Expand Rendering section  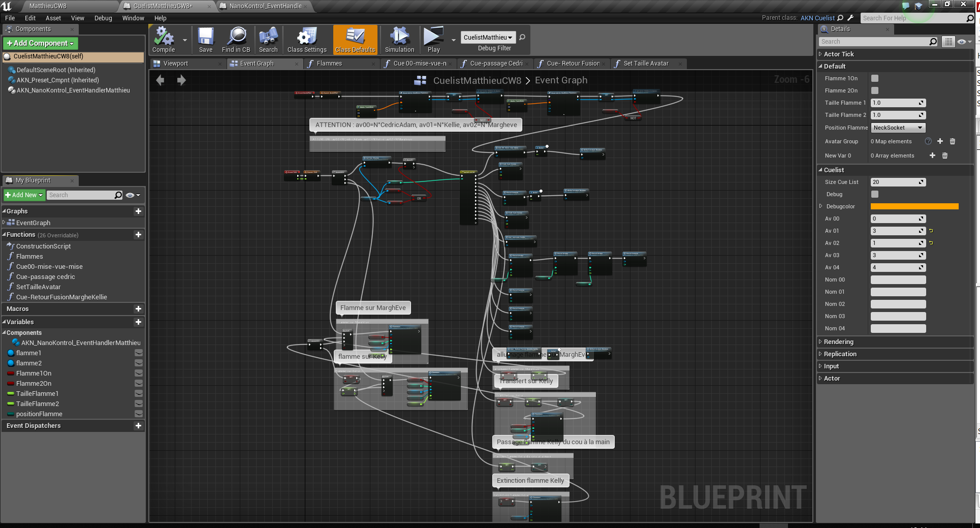[x=820, y=341]
